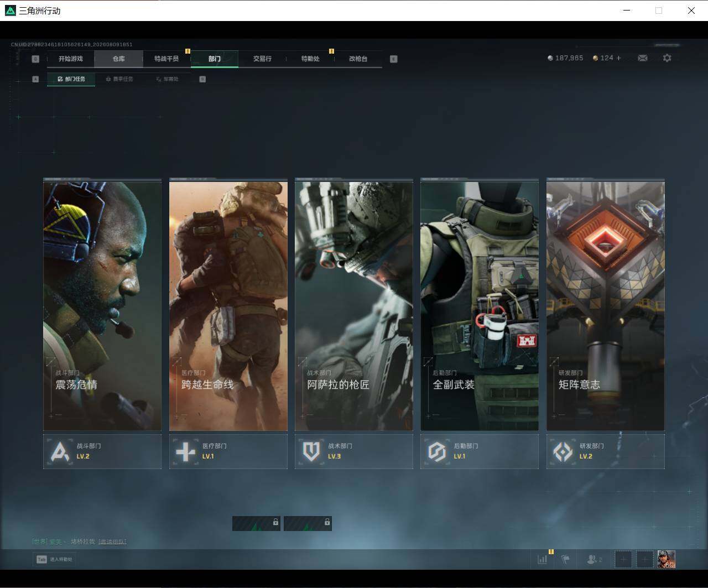Image resolution: width=708 pixels, height=588 pixels.
Task: Click the Tab 进入特勤处 button
Action: [54, 560]
